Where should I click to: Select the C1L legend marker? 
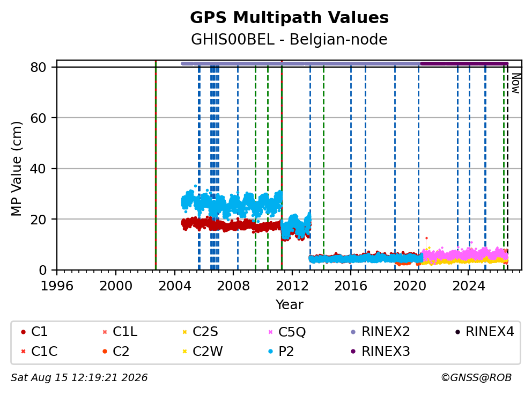point(105,332)
